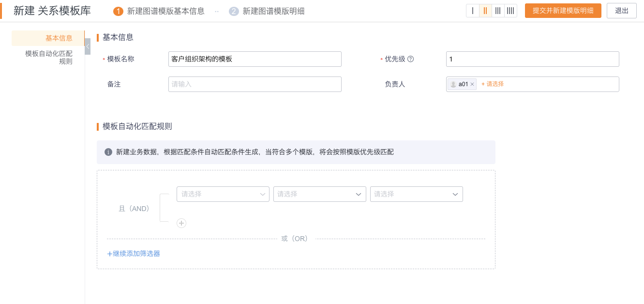Click the 基本信息 section heading
The image size is (644, 304).
tap(118, 37)
